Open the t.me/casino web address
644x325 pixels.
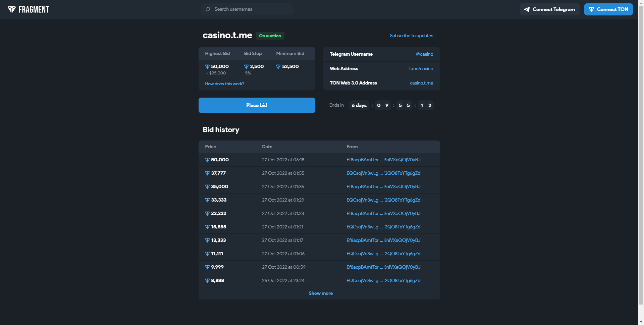(x=421, y=68)
